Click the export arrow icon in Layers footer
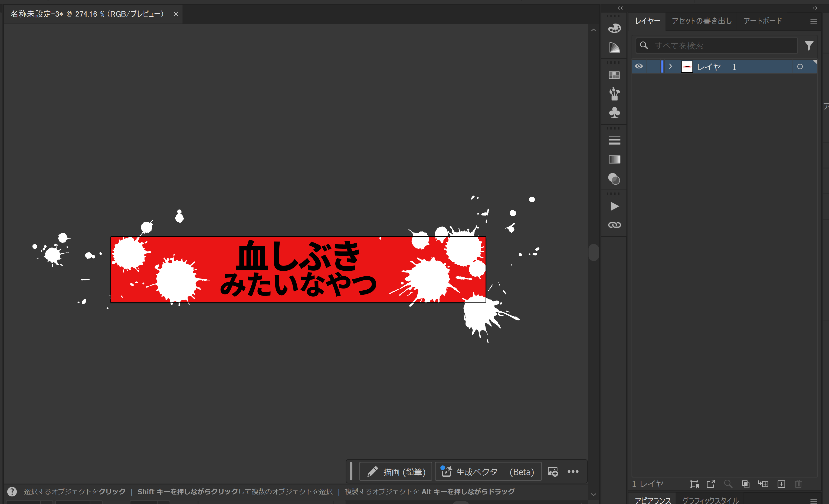 (x=711, y=484)
